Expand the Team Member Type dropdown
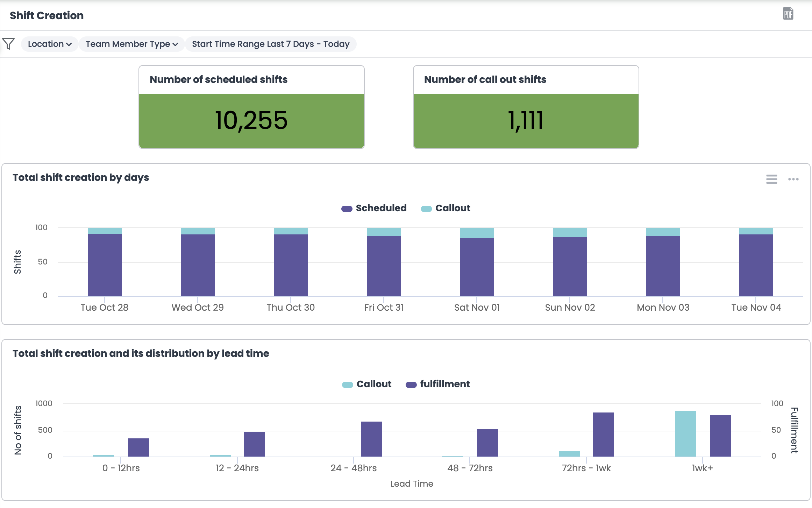Viewport: 812px width, 508px height. (132, 44)
